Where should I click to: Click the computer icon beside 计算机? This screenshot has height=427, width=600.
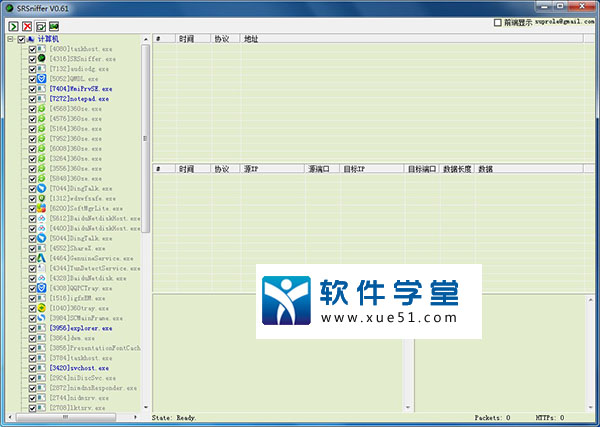[x=31, y=39]
